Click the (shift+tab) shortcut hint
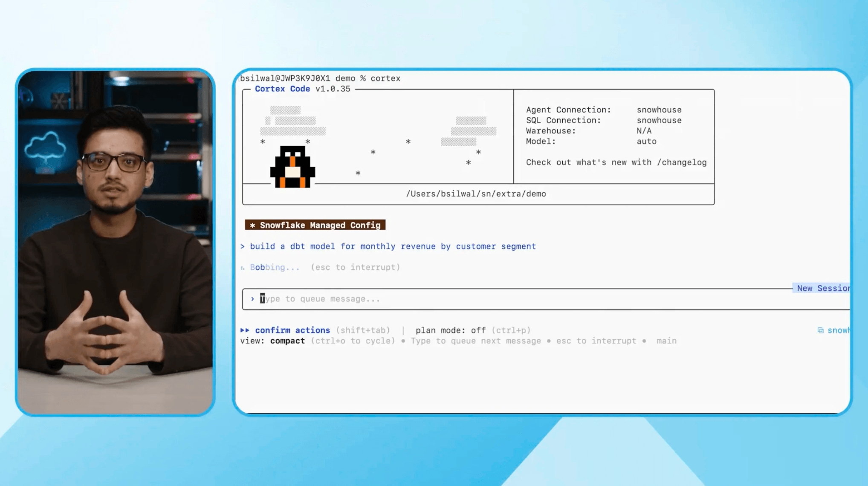 coord(363,330)
